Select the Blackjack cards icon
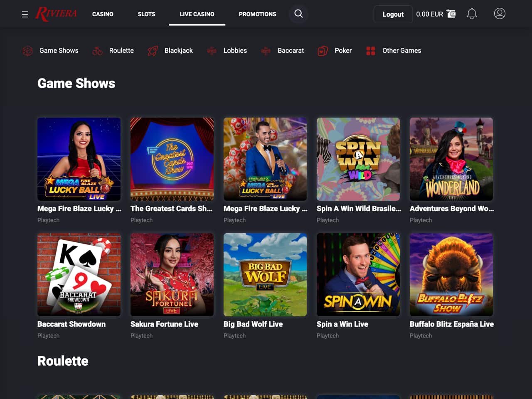Screen dimensions: 532x399 pos(153,51)
